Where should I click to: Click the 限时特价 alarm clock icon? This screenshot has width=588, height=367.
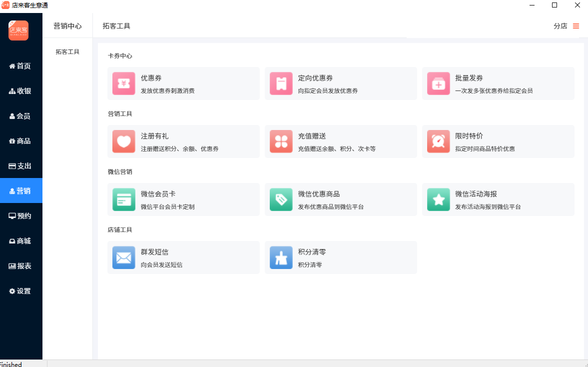pos(438,141)
